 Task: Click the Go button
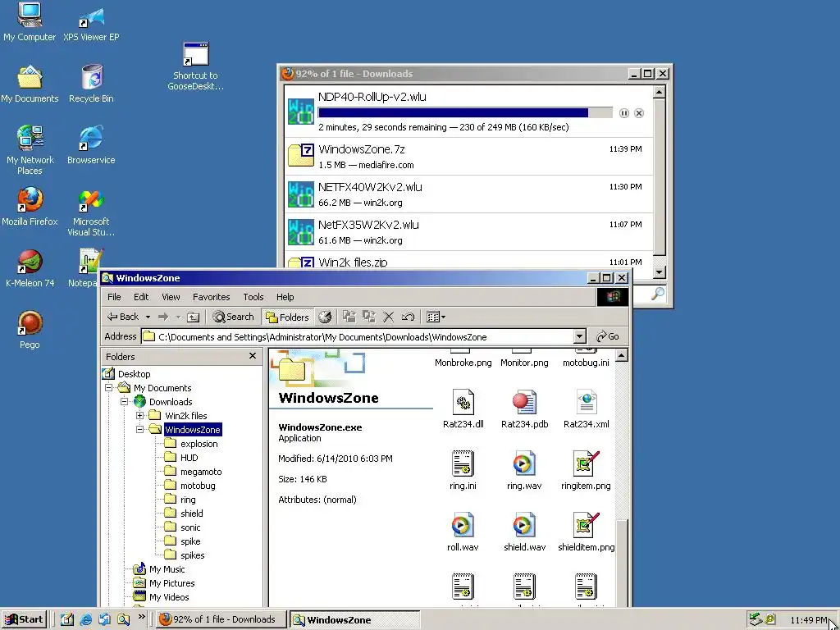pos(608,336)
